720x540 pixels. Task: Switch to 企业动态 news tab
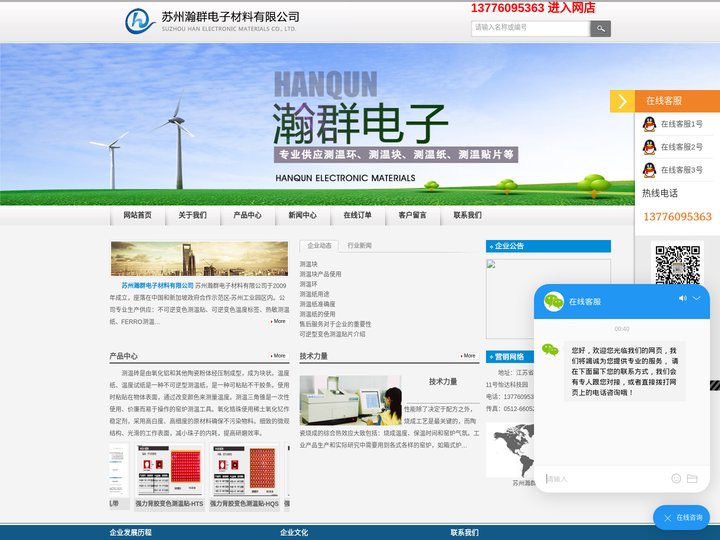[x=319, y=246]
